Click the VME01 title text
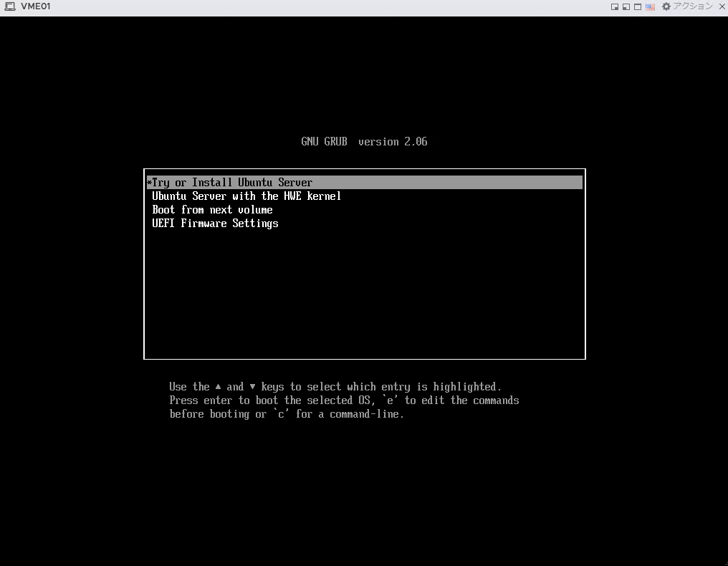The image size is (728, 566). click(x=35, y=6)
